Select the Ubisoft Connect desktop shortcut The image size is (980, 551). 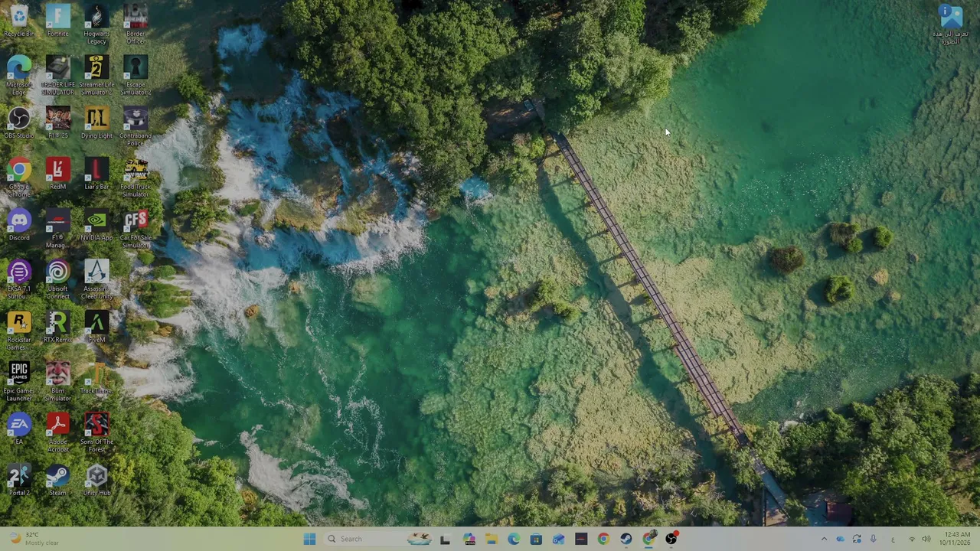(x=57, y=280)
